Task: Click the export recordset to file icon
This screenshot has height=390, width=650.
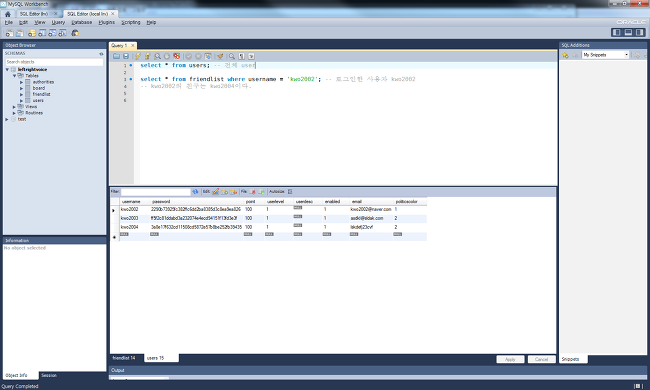Action: (x=252, y=192)
